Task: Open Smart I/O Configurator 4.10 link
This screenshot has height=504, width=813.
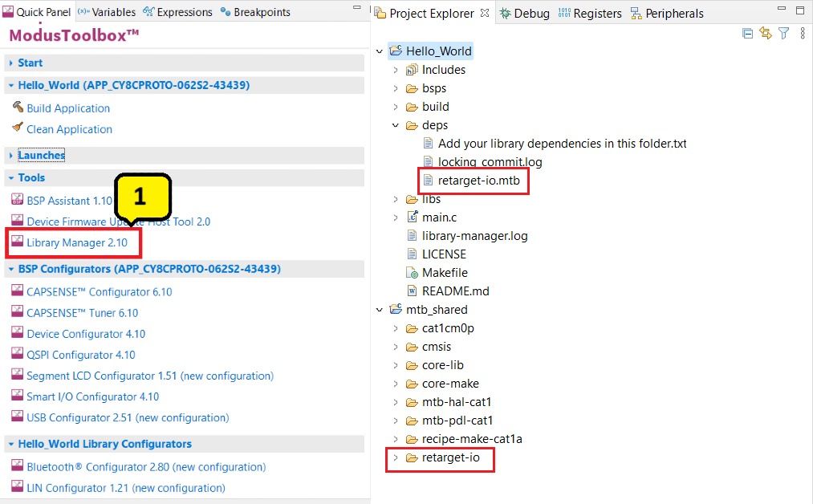Action: click(x=93, y=396)
